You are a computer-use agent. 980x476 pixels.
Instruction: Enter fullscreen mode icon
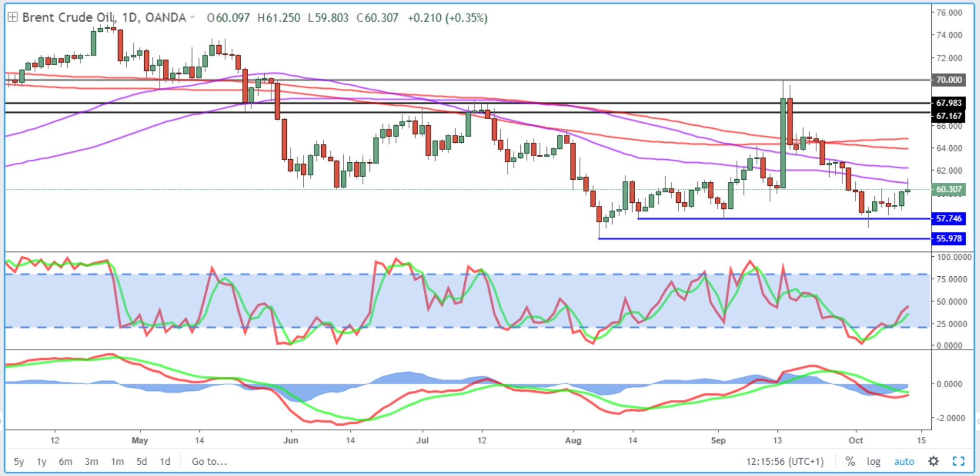point(958,461)
